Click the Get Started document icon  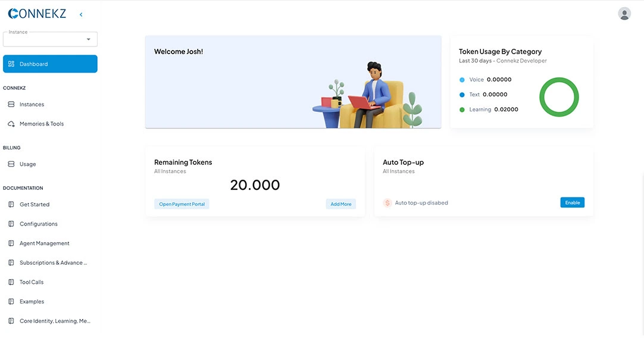point(11,205)
